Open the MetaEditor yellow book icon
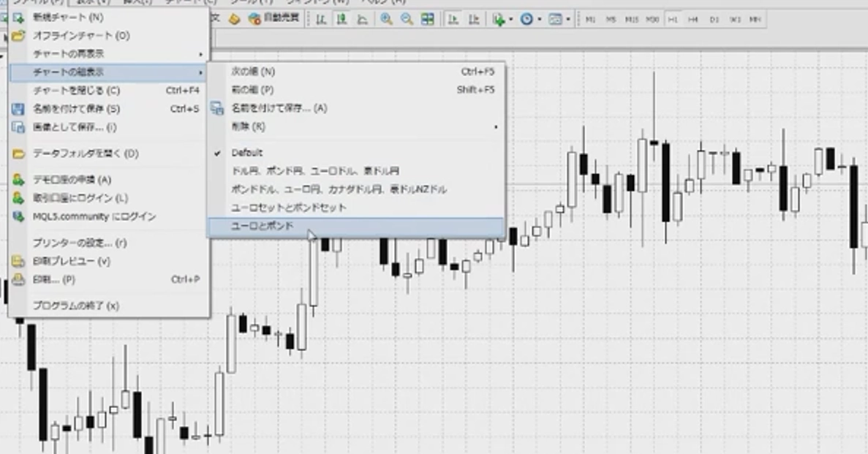Viewport: 868px width, 454px height. point(234,20)
